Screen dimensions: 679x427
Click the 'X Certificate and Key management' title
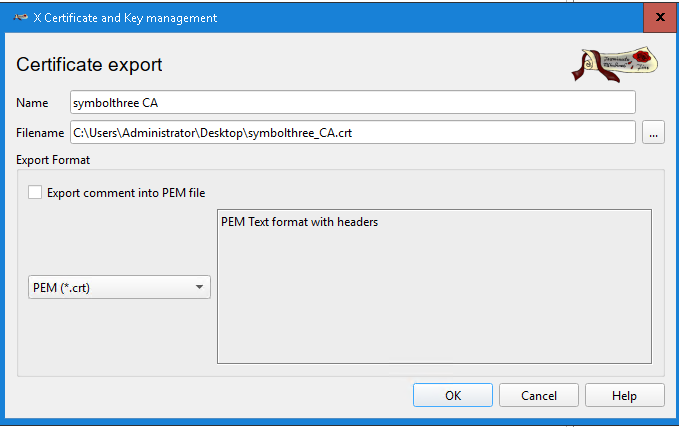(125, 18)
